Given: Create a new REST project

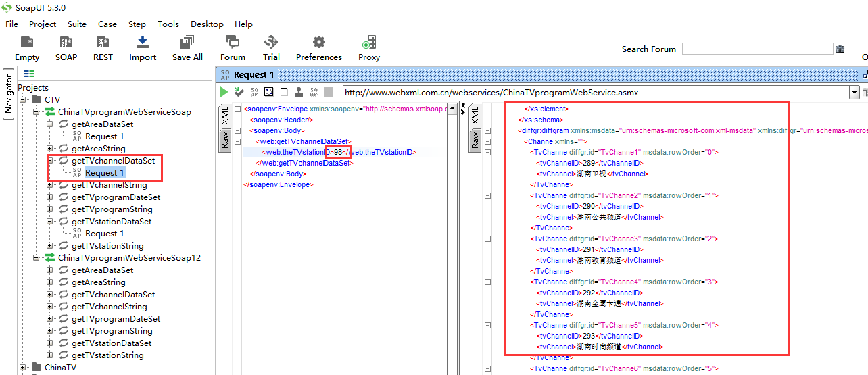Looking at the screenshot, I should click(103, 43).
